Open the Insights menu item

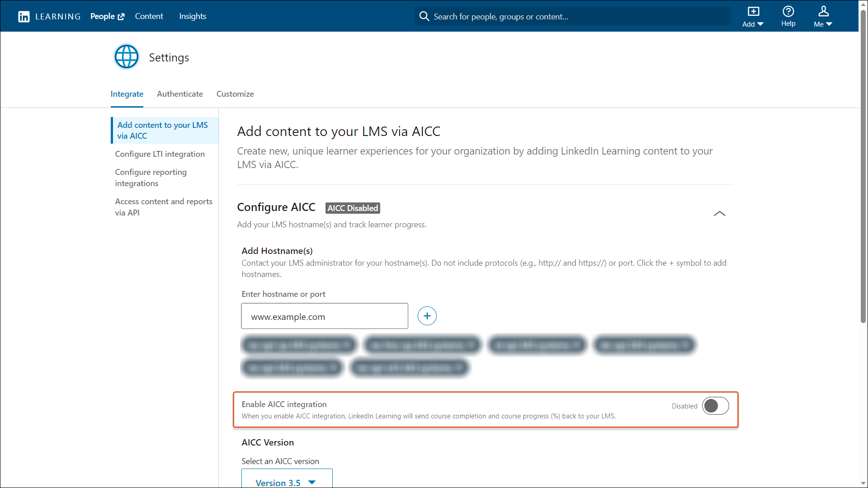click(193, 16)
